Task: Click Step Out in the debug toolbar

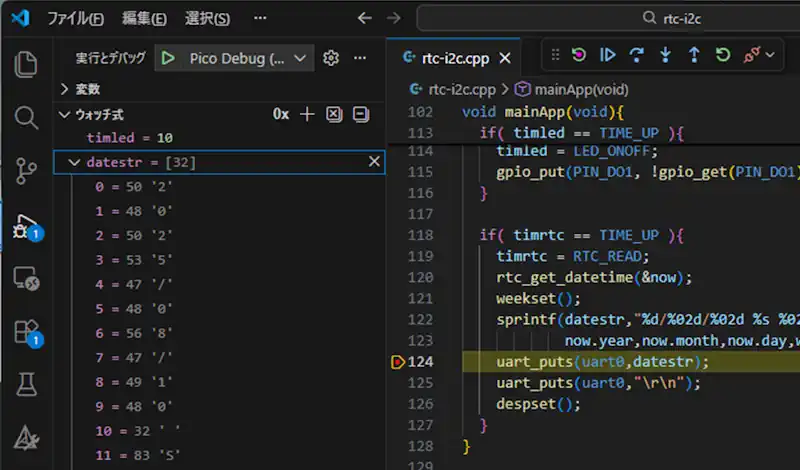Action: 692,55
